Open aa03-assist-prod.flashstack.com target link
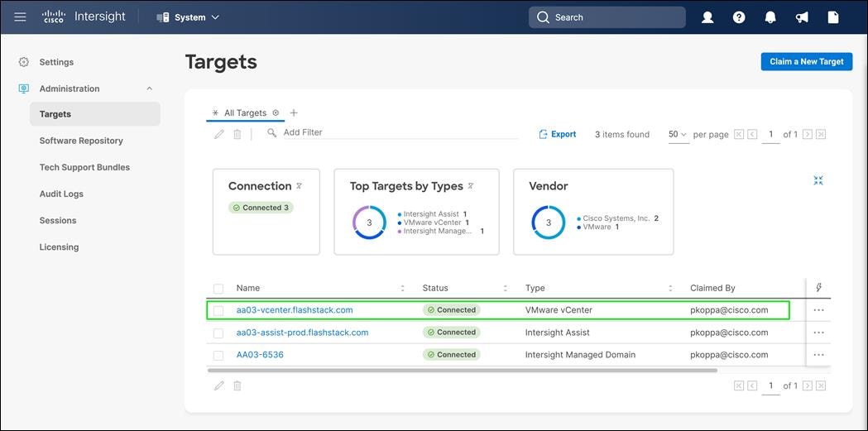Viewport: 868px width, 431px height. click(302, 333)
